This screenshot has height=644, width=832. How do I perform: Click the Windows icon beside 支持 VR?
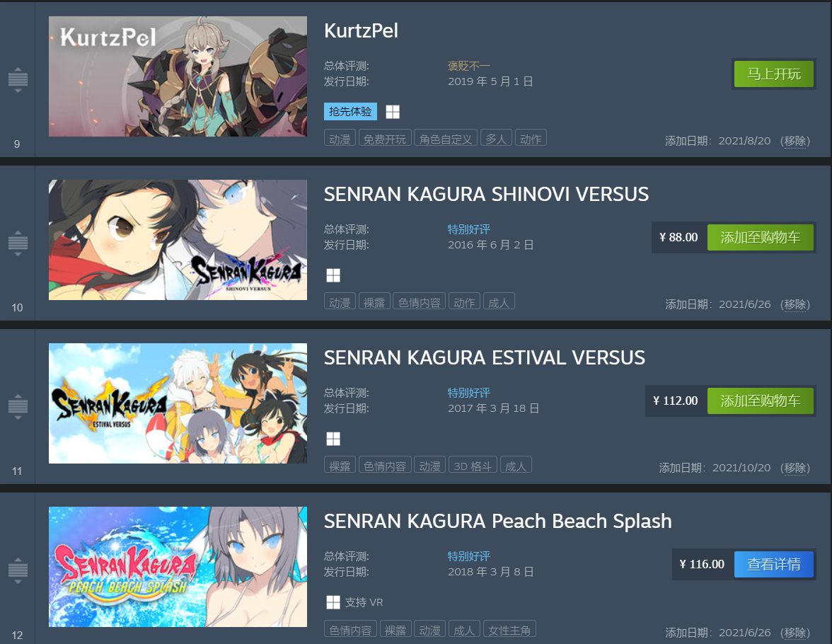pyautogui.click(x=333, y=602)
